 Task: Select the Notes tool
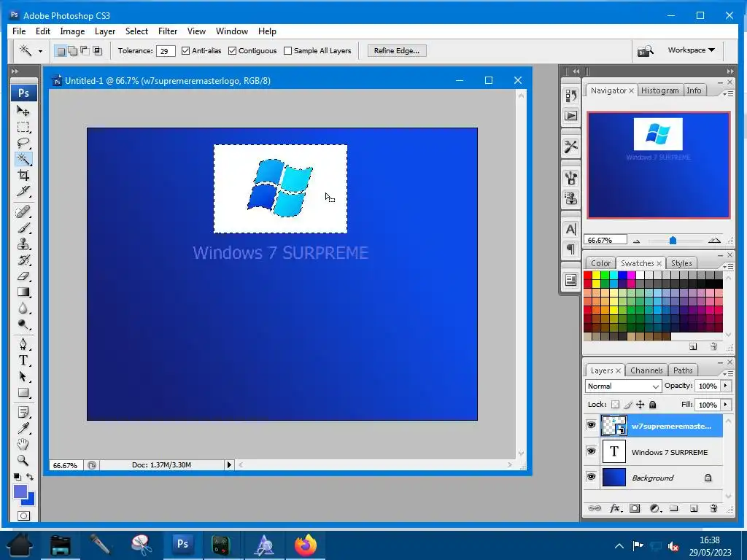(x=23, y=412)
